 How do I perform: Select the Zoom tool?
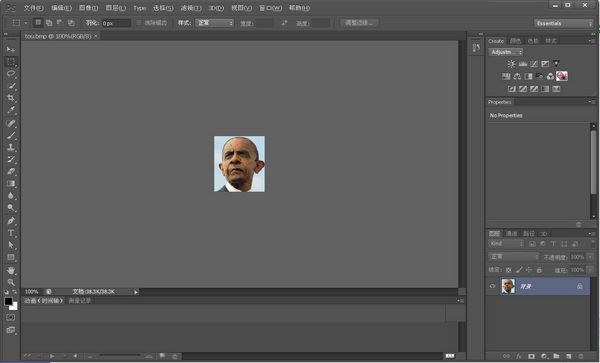[x=11, y=282]
